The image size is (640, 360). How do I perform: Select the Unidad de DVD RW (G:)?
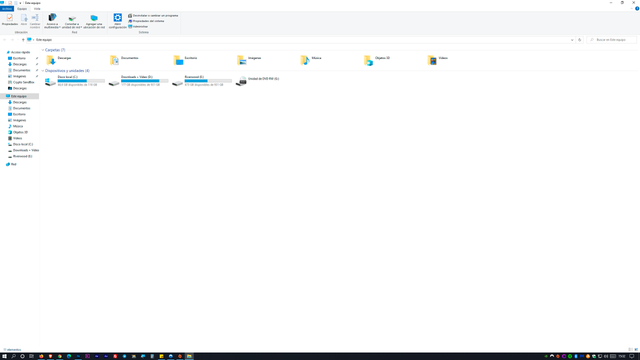[x=258, y=81]
